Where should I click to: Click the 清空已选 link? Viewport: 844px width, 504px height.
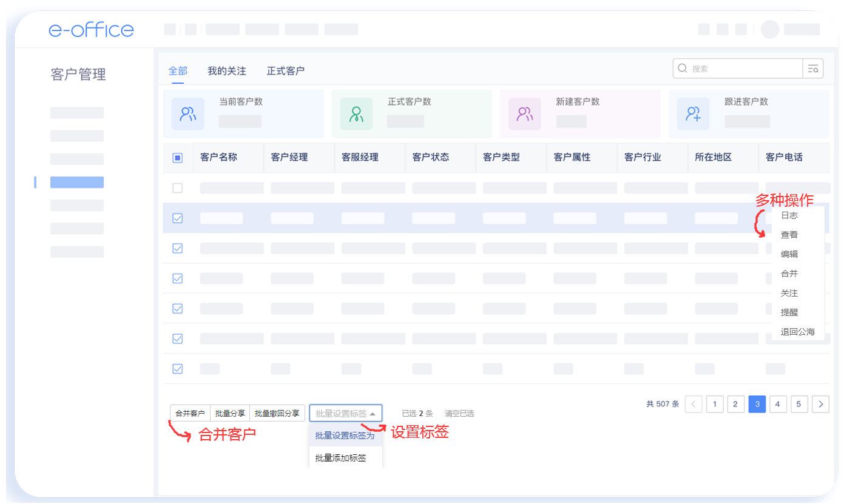[459, 414]
